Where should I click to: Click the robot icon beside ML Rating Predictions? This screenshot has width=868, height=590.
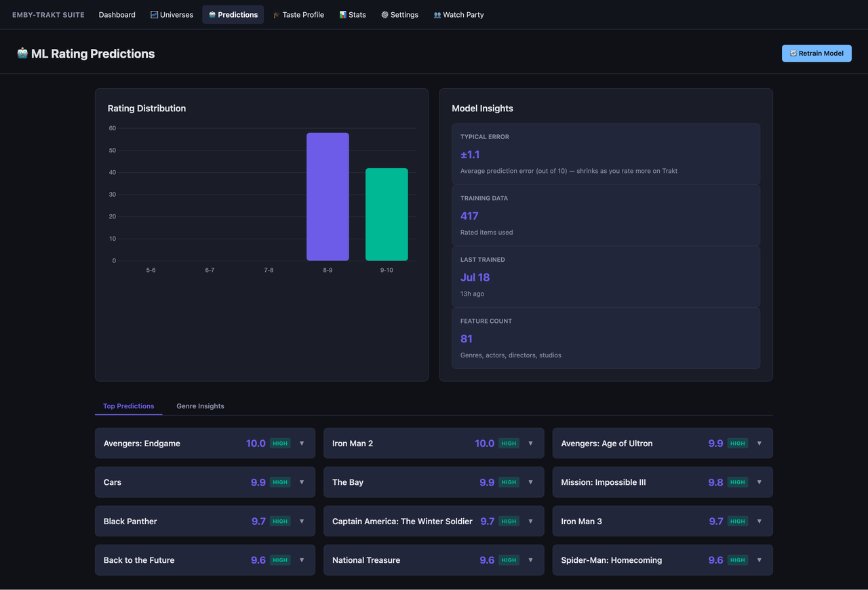tap(22, 53)
